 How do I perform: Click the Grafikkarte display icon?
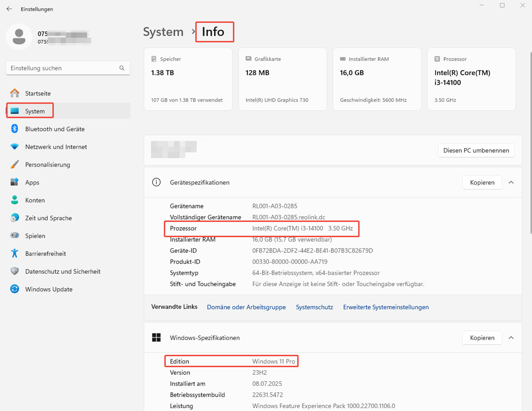(248, 59)
